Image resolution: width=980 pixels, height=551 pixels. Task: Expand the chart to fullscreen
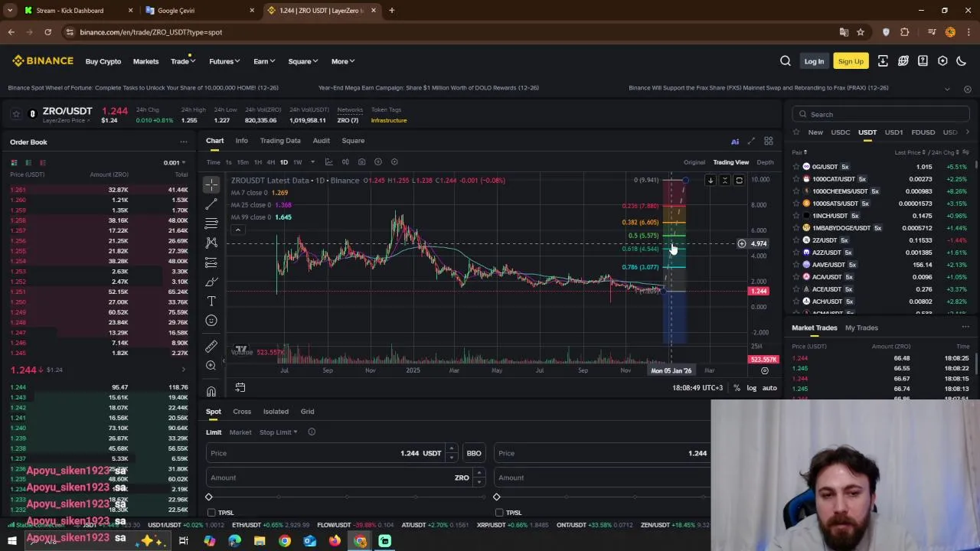click(x=751, y=141)
